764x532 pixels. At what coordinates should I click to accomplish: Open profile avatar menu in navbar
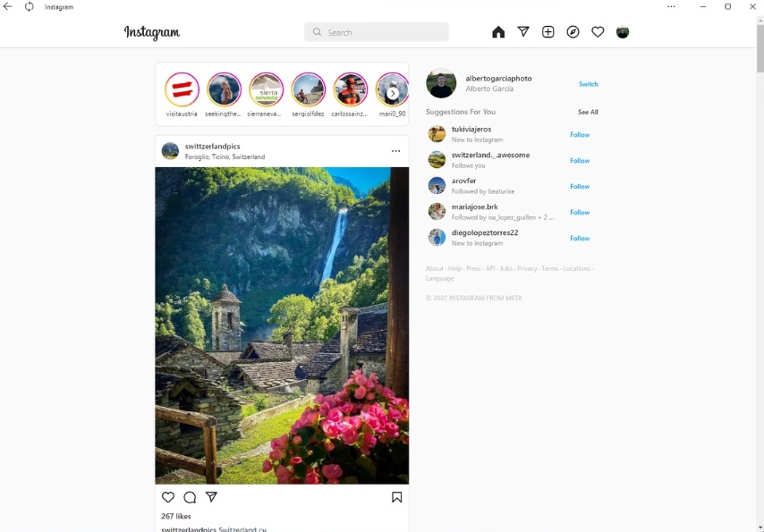623,32
